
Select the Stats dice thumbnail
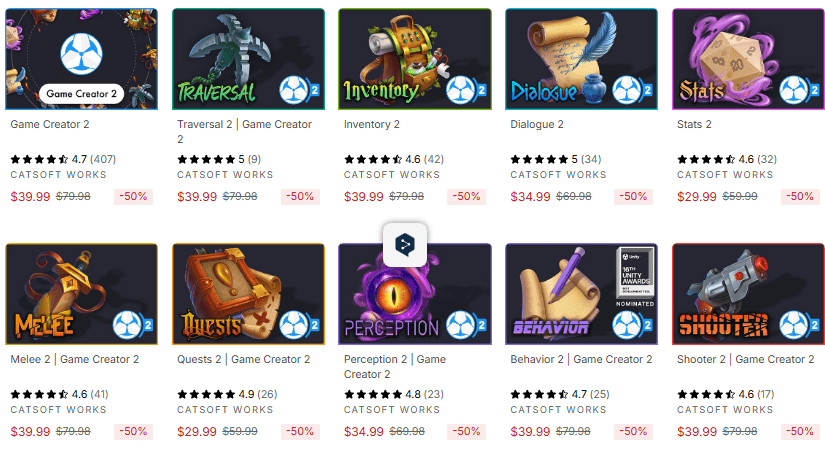748,59
